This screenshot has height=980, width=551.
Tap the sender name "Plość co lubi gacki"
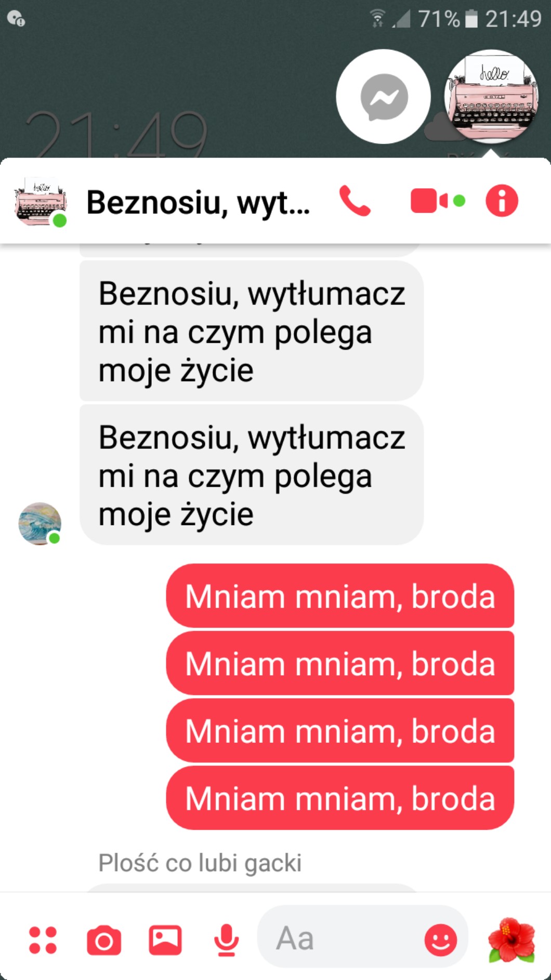point(200,862)
